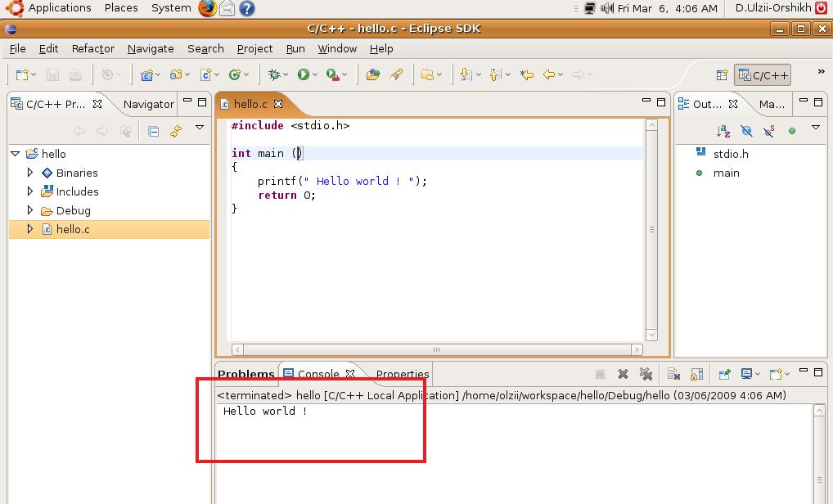Toggle Hide Non-Public Members green dot

792,131
